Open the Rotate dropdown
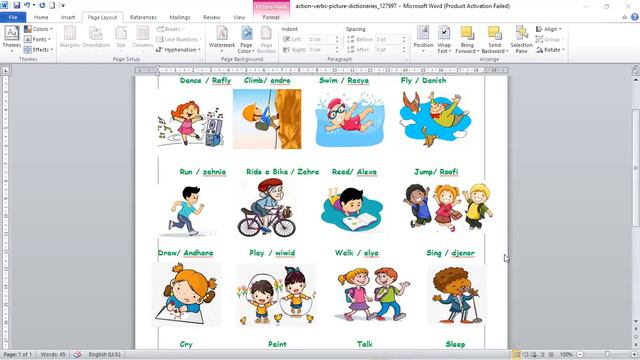The height and width of the screenshot is (360, 640). coord(550,49)
